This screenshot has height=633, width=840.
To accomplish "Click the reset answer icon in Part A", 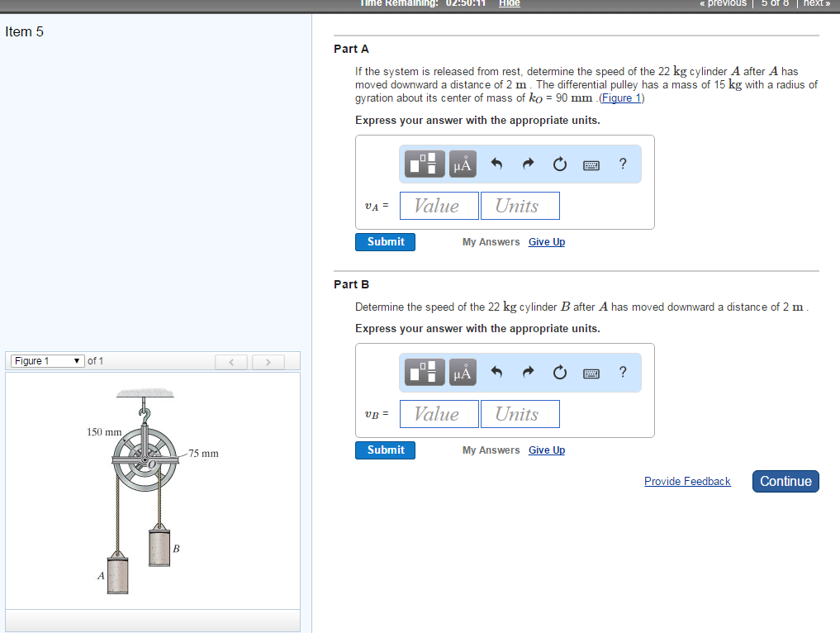I will click(x=559, y=164).
